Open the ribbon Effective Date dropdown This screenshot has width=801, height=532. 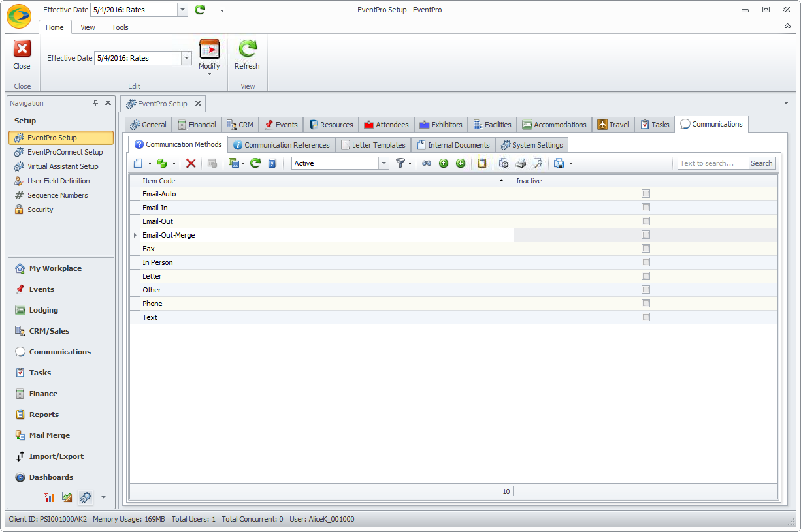tap(186, 58)
